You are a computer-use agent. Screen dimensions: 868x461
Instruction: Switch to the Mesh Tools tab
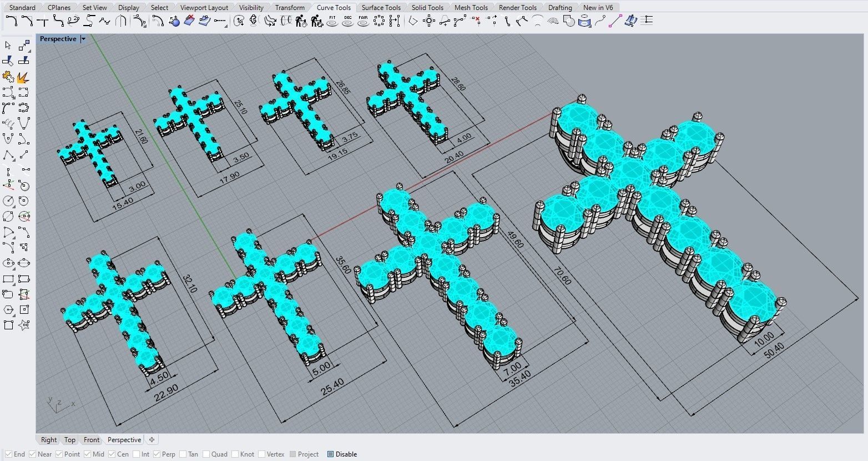pyautogui.click(x=471, y=7)
